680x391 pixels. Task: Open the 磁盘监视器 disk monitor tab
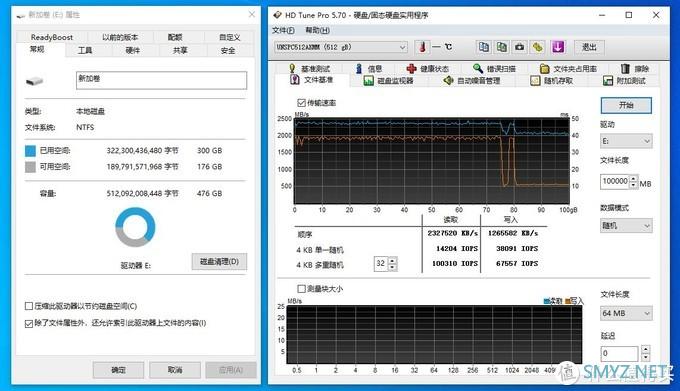pyautogui.click(x=389, y=81)
